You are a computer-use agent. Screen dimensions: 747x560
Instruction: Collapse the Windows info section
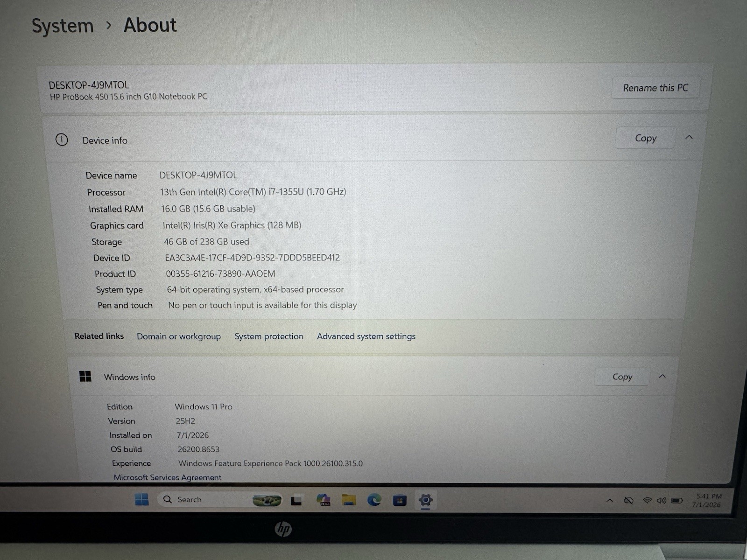tap(662, 376)
